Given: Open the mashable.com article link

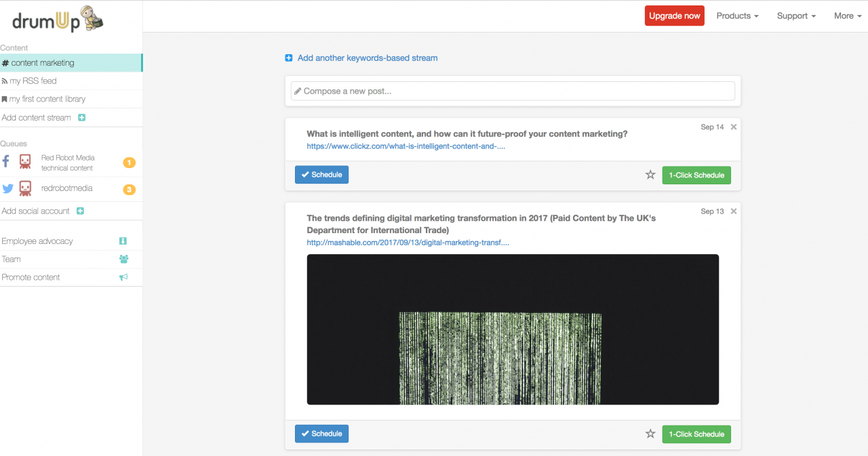Looking at the screenshot, I should tap(408, 243).
